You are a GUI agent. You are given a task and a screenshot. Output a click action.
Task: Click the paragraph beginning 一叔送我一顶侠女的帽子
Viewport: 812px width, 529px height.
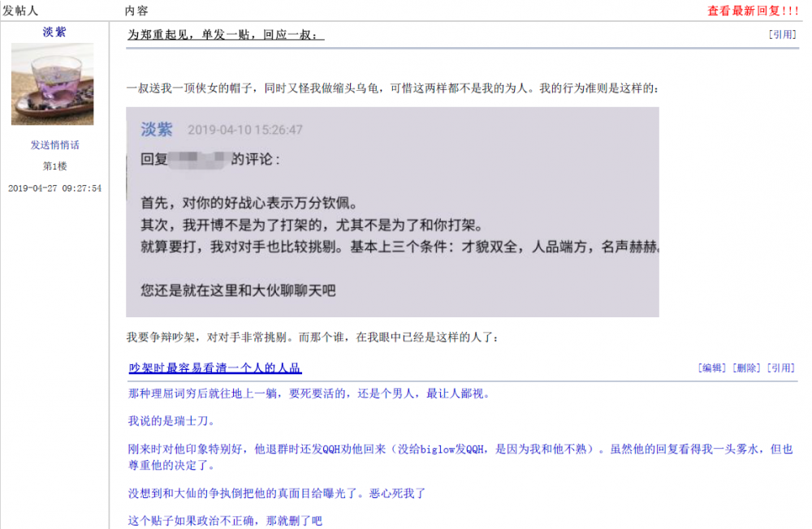pos(392,88)
